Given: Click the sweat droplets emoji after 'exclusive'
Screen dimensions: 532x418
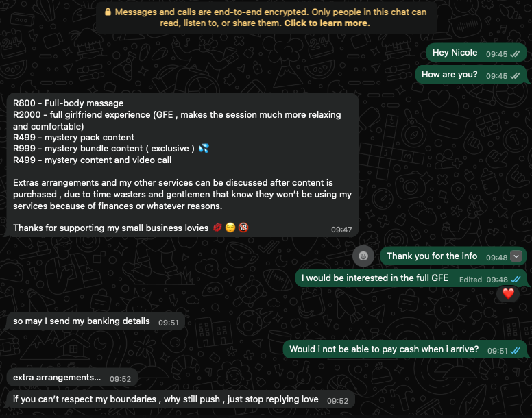Looking at the screenshot, I should pos(203,149).
